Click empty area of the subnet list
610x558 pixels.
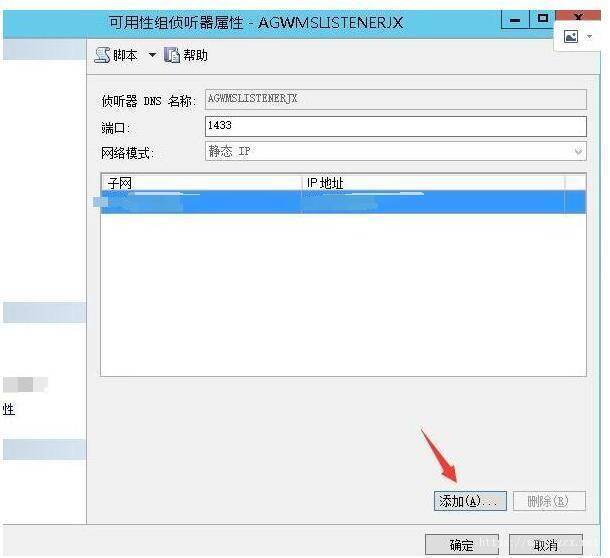(x=343, y=295)
